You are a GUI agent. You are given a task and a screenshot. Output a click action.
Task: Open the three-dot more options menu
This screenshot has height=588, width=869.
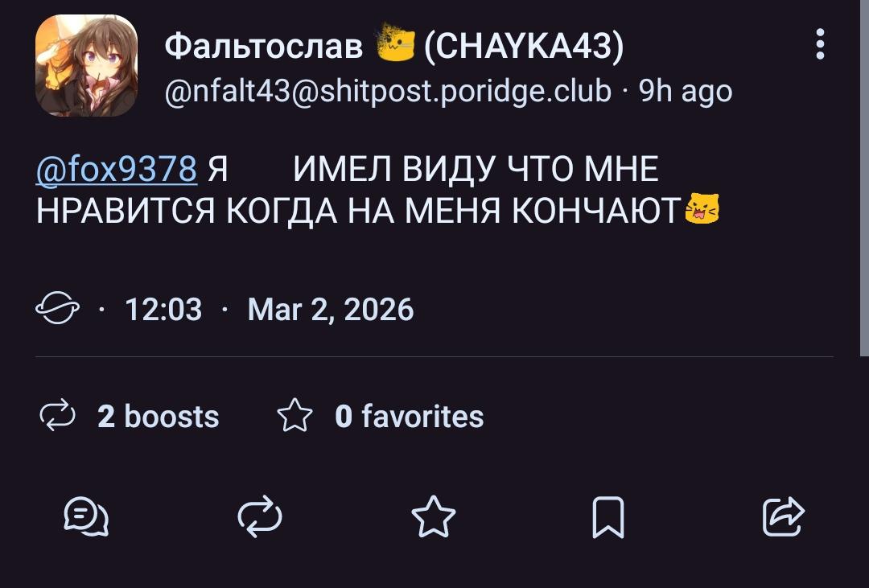820,45
